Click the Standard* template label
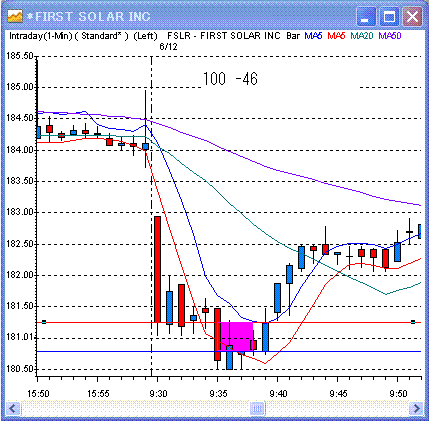 coord(101,36)
